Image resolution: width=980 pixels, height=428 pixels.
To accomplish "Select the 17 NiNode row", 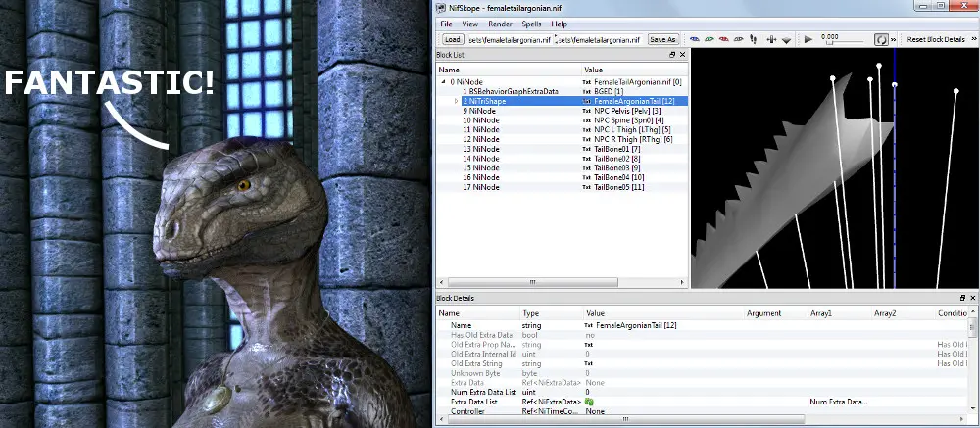I will tap(562, 187).
